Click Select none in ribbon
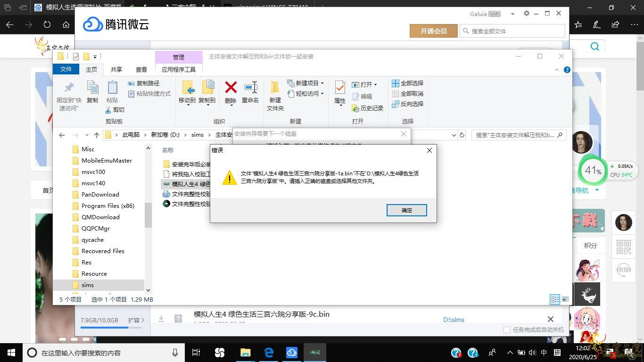The image size is (644, 362). [408, 93]
